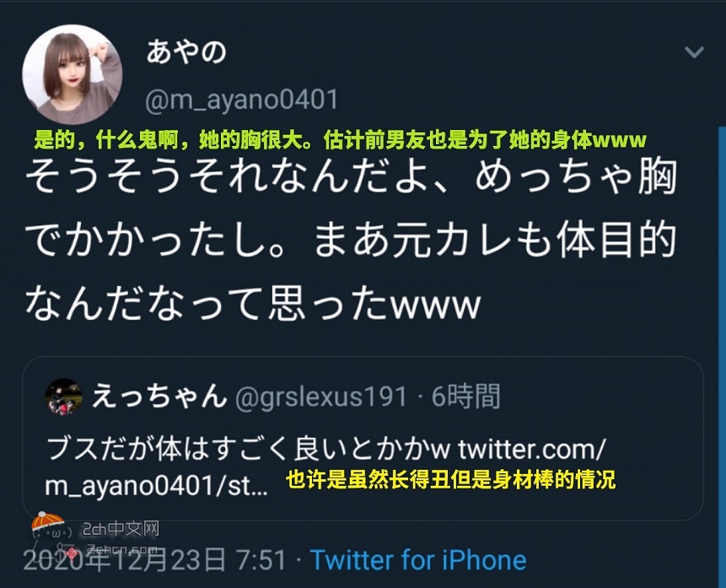This screenshot has height=588, width=726.
Task: Click the display name あやの
Action: [186, 51]
